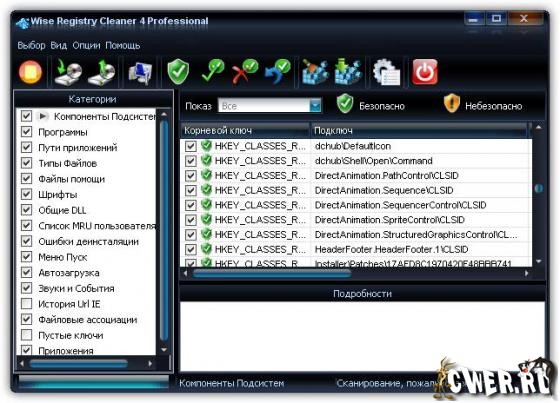Open the Выбор menu

click(x=31, y=45)
